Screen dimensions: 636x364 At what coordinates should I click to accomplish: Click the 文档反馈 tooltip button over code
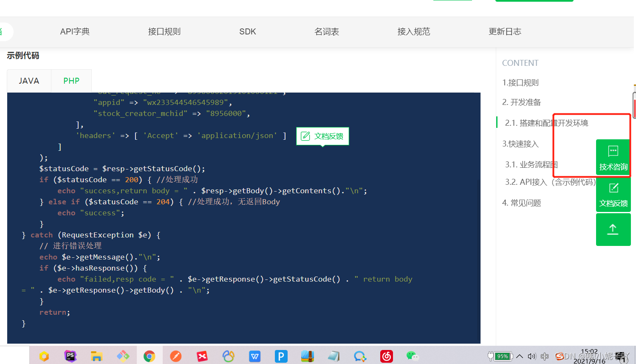[x=322, y=136]
